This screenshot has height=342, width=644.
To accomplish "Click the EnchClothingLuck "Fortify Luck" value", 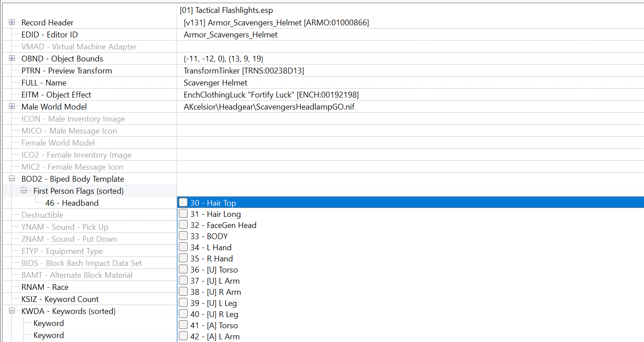I will click(271, 94).
